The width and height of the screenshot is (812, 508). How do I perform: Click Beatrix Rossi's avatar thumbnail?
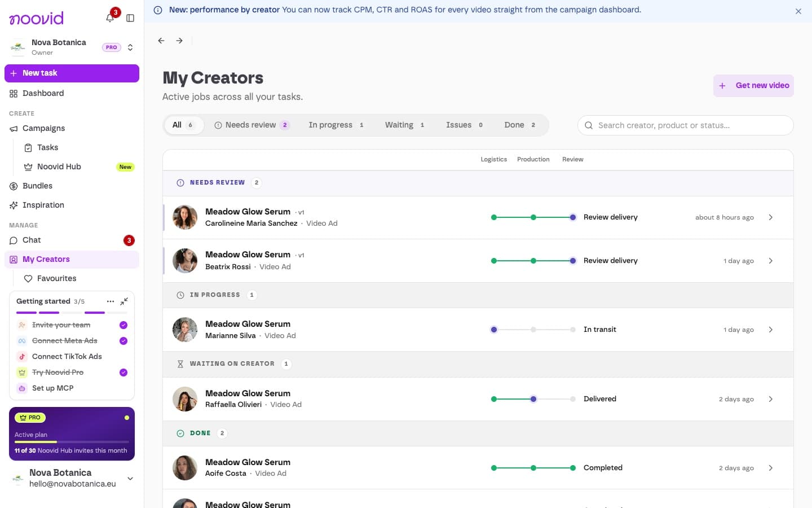point(185,261)
